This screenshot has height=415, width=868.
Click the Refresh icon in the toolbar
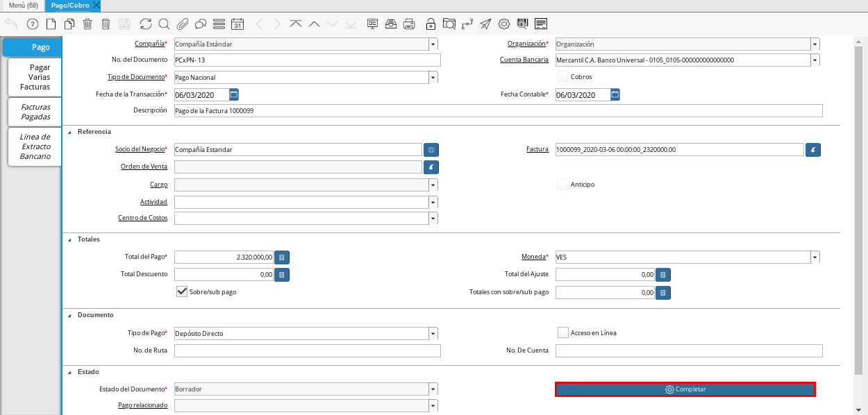pyautogui.click(x=145, y=24)
